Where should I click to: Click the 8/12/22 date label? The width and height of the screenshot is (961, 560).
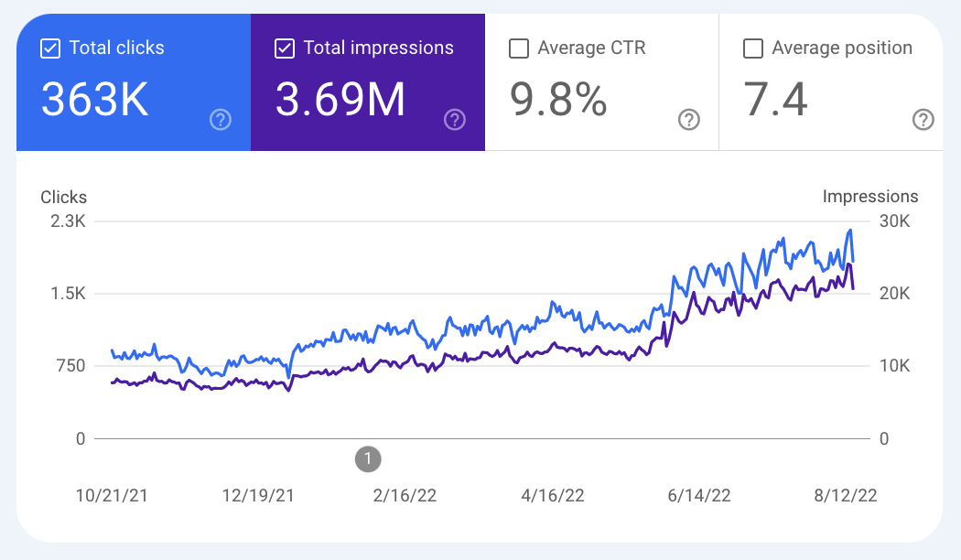coord(846,495)
